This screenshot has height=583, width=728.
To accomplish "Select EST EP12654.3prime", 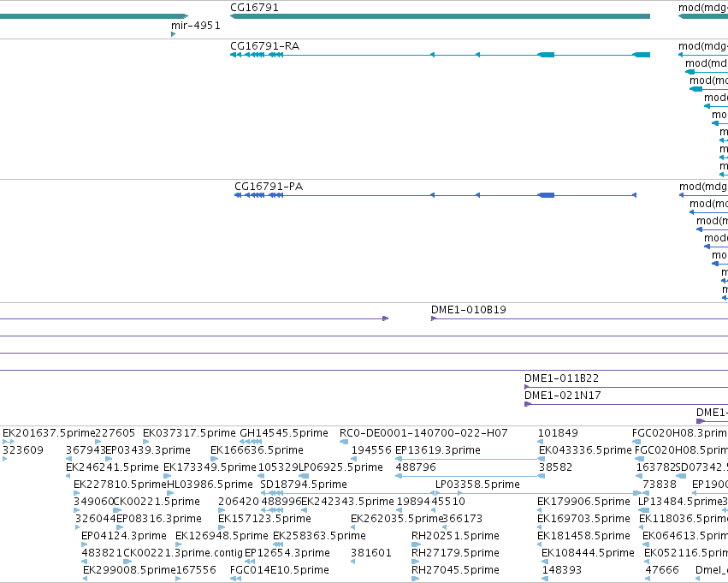I will pos(287,553).
